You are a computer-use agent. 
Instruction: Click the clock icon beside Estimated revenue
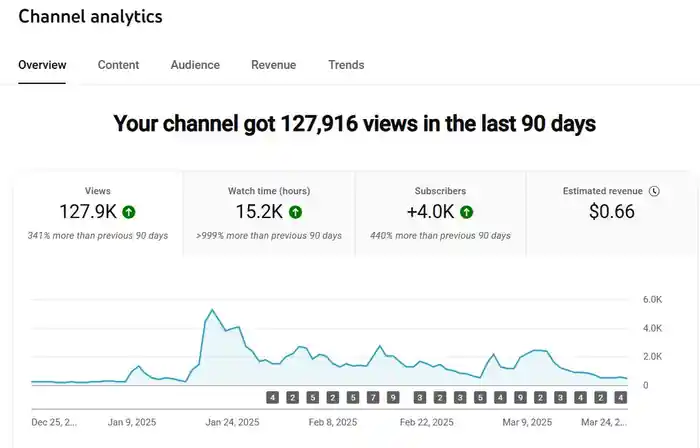[654, 191]
